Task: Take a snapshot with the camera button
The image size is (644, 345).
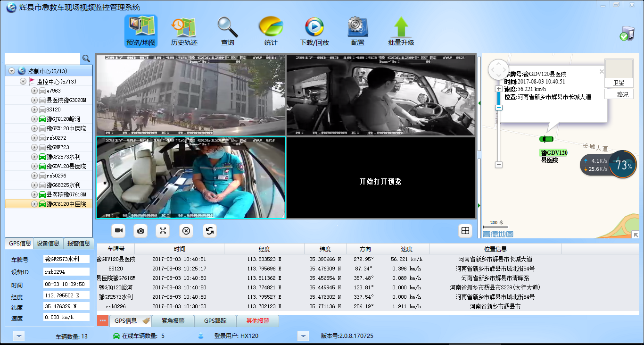Action: click(140, 230)
